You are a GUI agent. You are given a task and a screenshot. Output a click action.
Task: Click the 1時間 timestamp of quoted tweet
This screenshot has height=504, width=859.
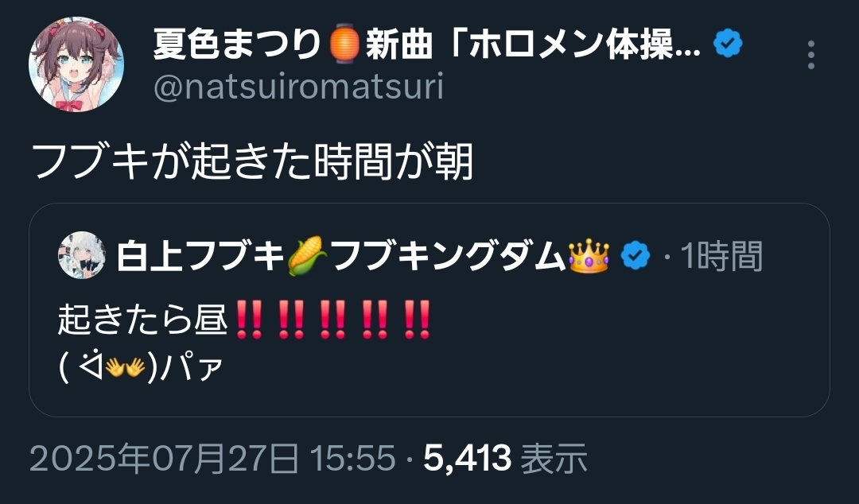tap(721, 257)
